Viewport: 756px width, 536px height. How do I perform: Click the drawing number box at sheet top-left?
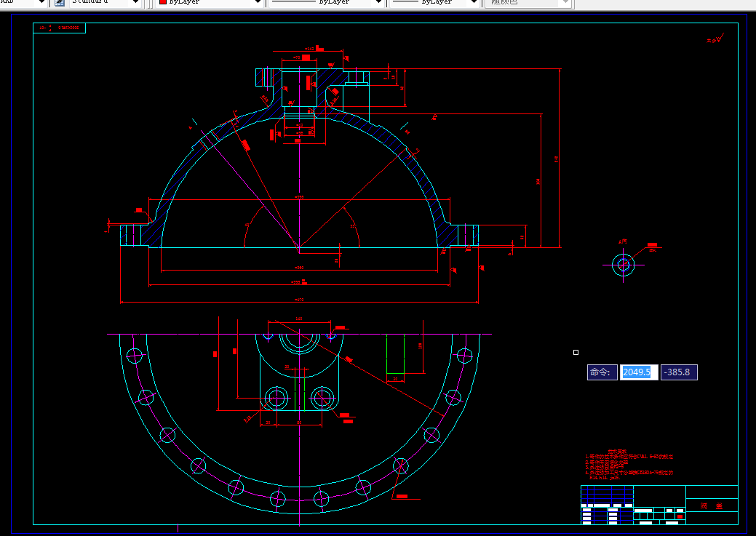tap(60, 28)
